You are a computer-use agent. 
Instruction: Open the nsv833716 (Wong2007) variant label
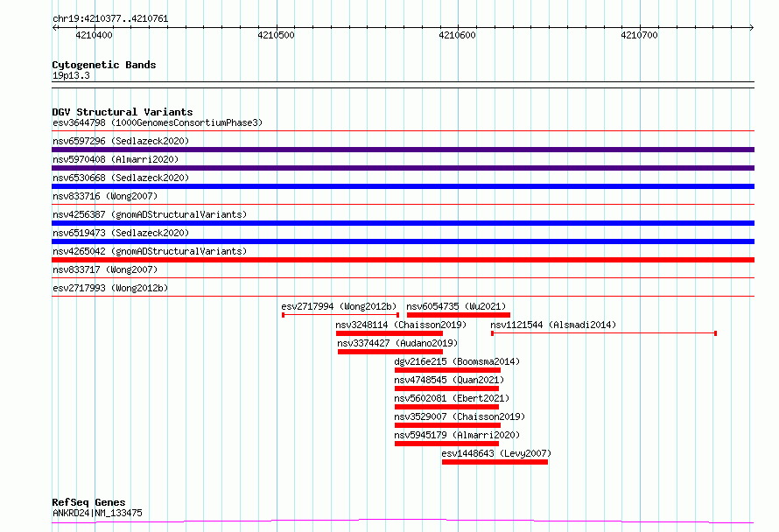(x=105, y=196)
